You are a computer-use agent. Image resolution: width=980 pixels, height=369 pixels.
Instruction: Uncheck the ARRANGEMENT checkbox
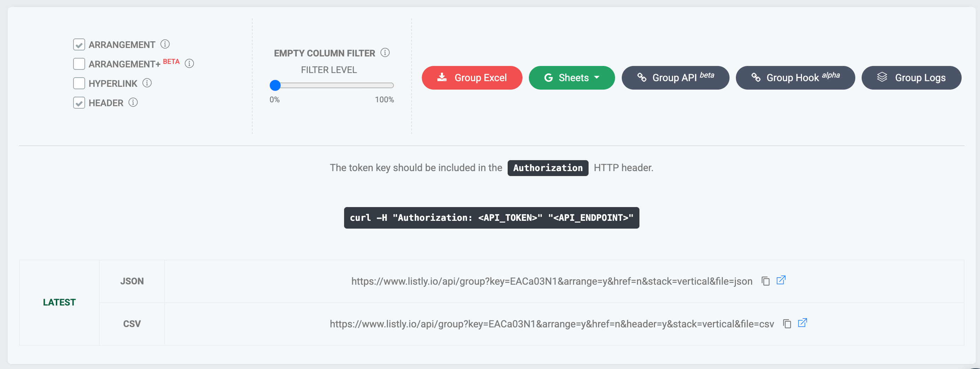[x=79, y=44]
